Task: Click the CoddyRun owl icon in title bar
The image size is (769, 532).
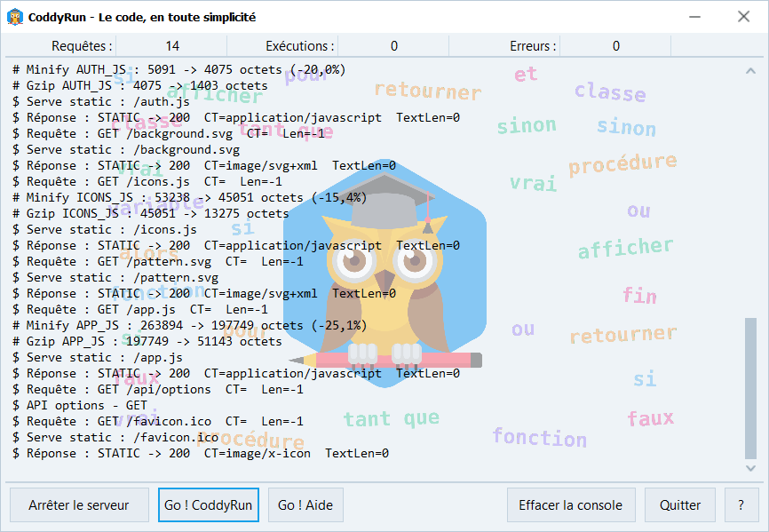Action: [15, 17]
